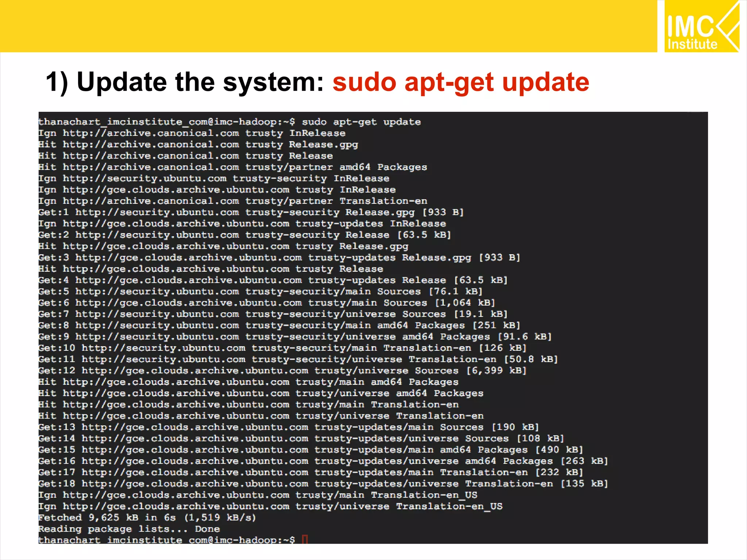This screenshot has width=747, height=560.
Task: Click line 'Ign http://archive.canonical.com trusty InRelease'
Action: tap(192, 133)
